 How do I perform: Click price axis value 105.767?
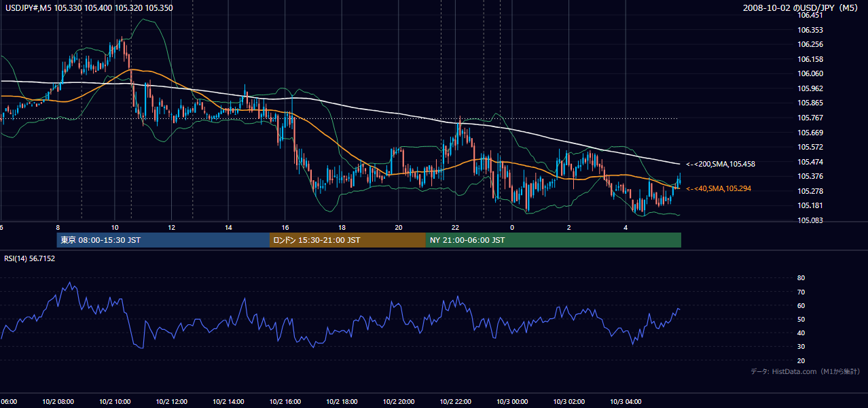pos(810,118)
